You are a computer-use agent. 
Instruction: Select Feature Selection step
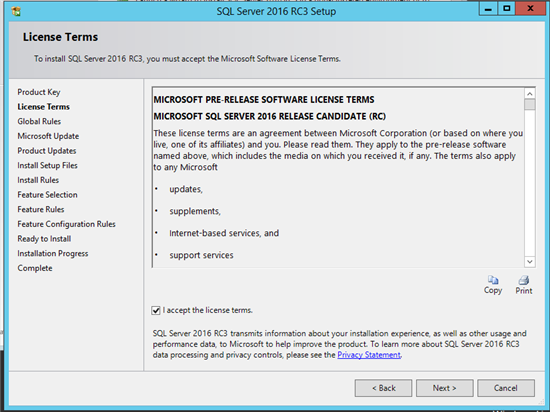coord(47,195)
